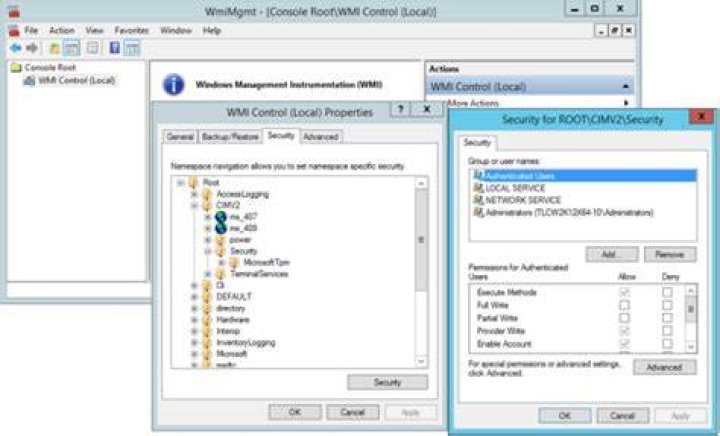This screenshot has height=436, width=720.
Task: Click the globe icon of ms_407
Action: tap(221, 216)
